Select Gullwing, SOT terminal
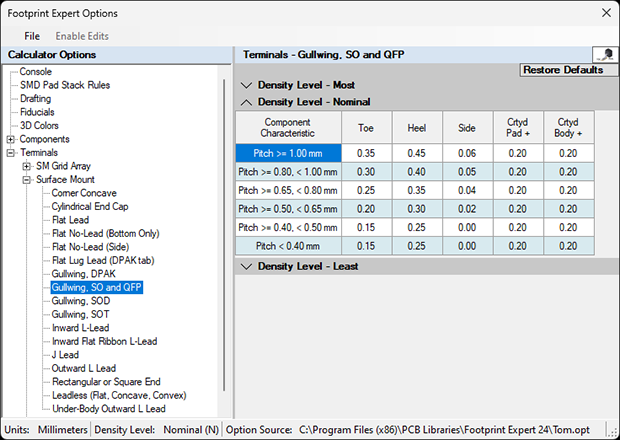The width and height of the screenshot is (620, 440). [x=81, y=314]
